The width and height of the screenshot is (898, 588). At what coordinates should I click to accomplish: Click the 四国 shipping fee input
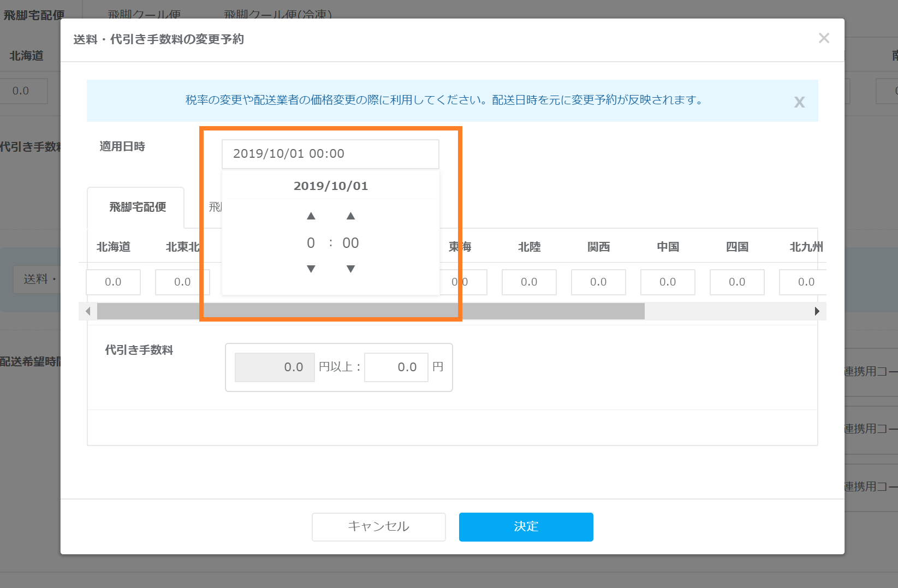coord(737,282)
